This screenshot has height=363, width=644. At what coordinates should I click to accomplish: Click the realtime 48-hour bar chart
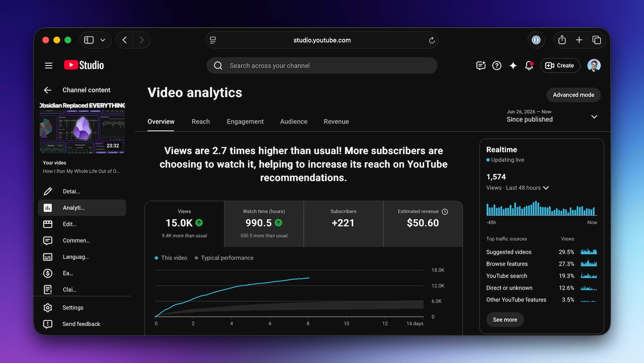tap(541, 209)
